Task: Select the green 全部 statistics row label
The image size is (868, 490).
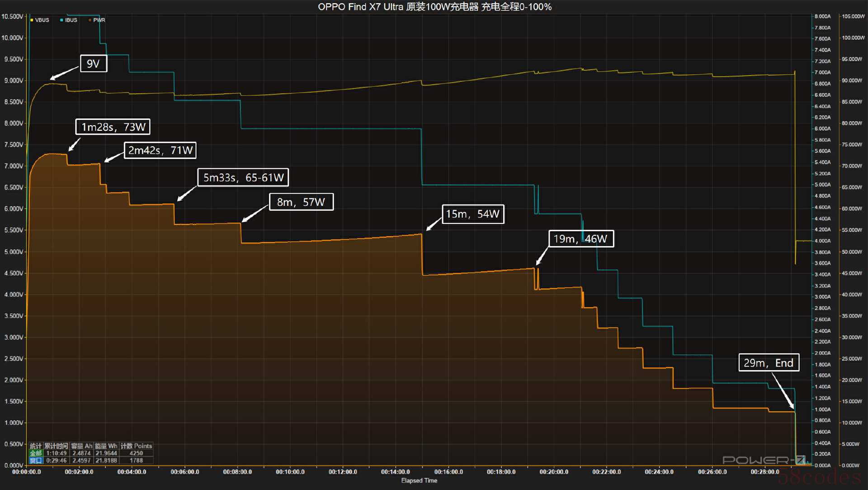Action: coord(36,453)
